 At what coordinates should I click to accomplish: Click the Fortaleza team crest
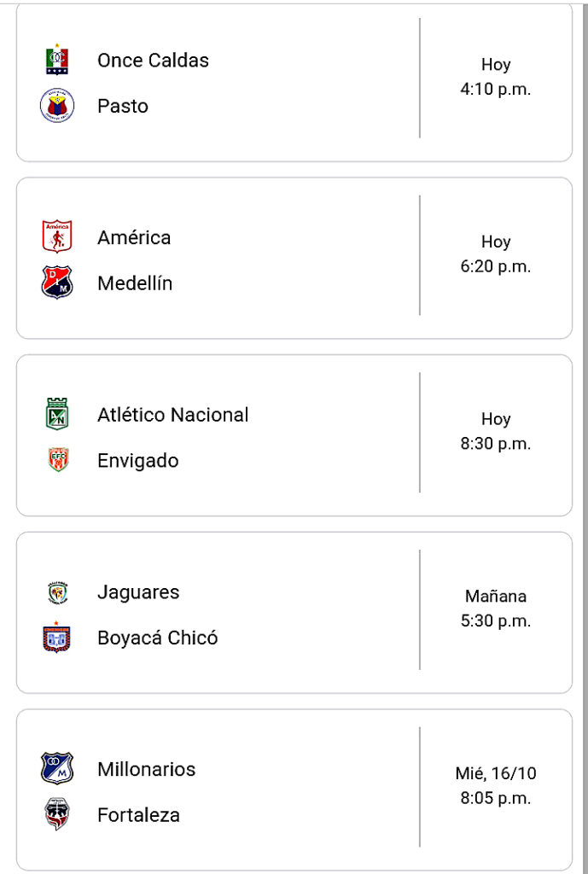click(x=57, y=814)
